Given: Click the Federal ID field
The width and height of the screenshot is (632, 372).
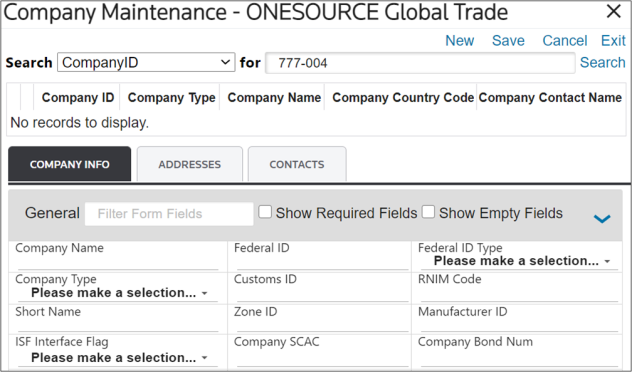Looking at the screenshot, I should (322, 262).
